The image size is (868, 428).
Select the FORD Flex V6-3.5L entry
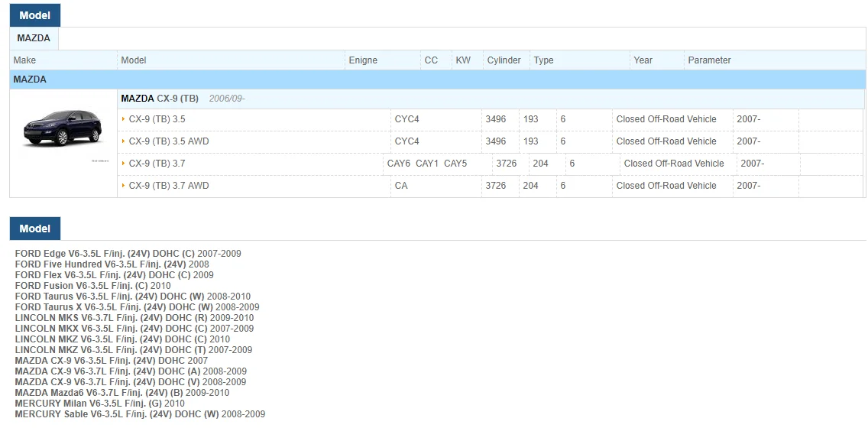click(x=114, y=274)
